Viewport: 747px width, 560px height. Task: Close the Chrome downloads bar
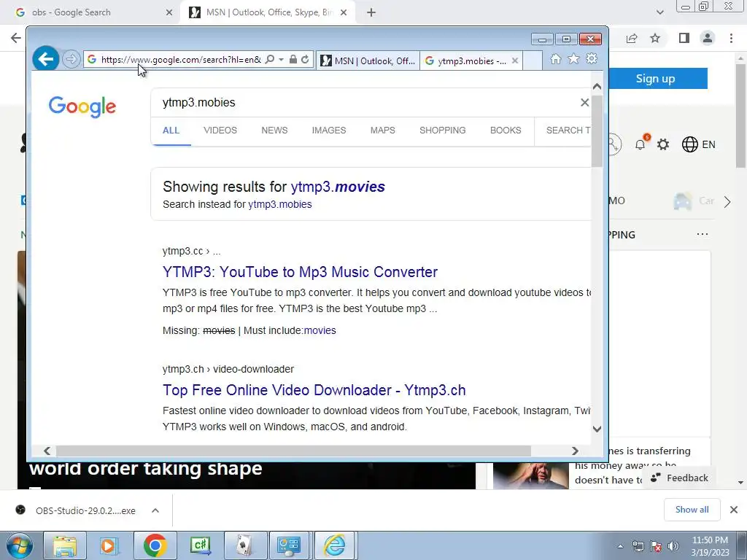tap(734, 510)
